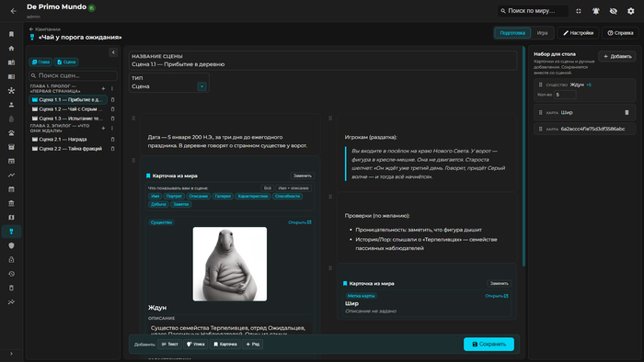Open the three-dot menu for Глава 1

pos(111,88)
